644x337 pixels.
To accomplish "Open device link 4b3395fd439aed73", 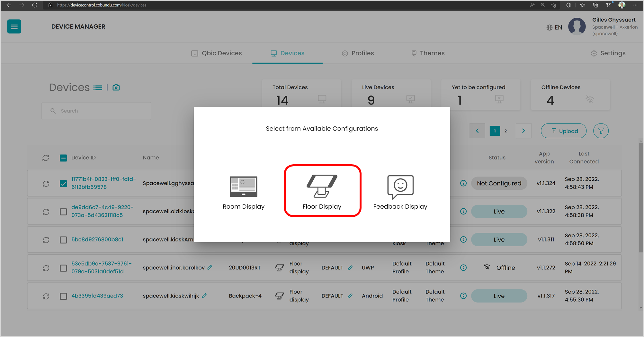I will click(97, 296).
